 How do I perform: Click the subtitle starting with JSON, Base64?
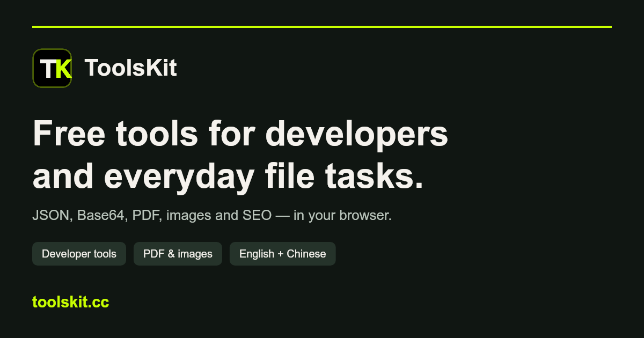tap(212, 216)
